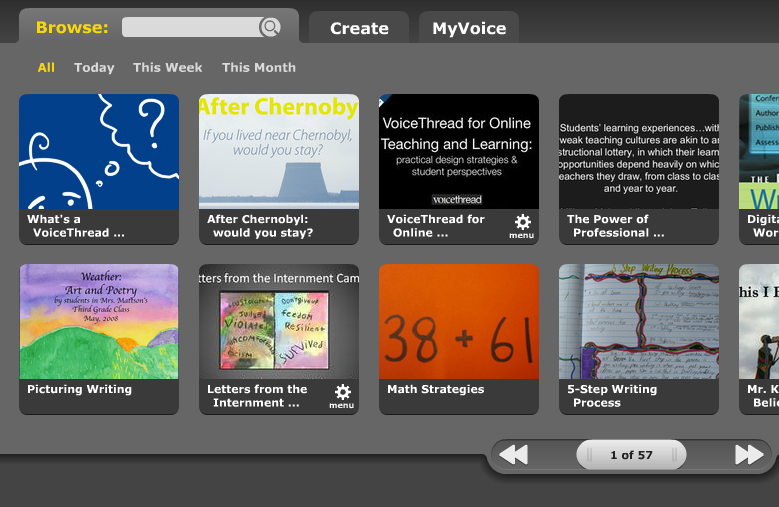Open the What's a VoiceThread thumbnail

(99, 151)
